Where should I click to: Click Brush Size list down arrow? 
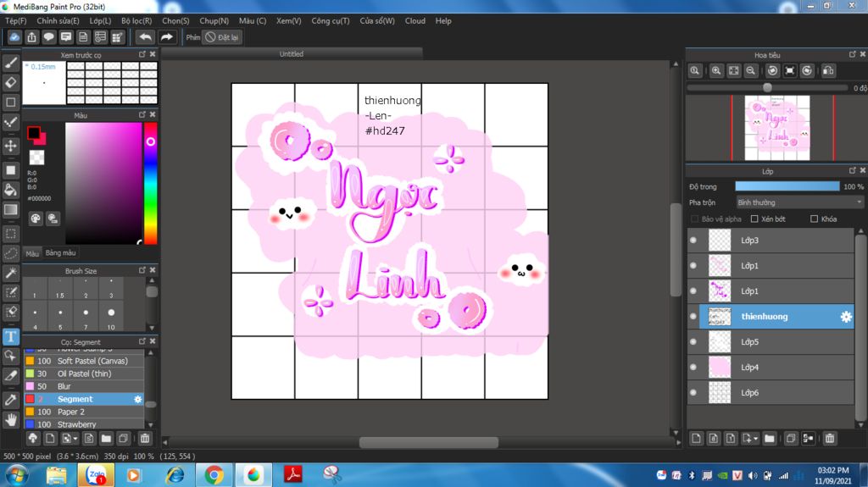click(x=152, y=328)
